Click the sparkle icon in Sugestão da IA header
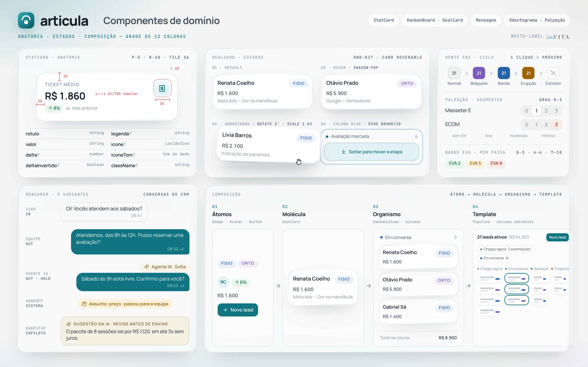Screen dimensions: 588x367 pyautogui.click(x=69, y=324)
